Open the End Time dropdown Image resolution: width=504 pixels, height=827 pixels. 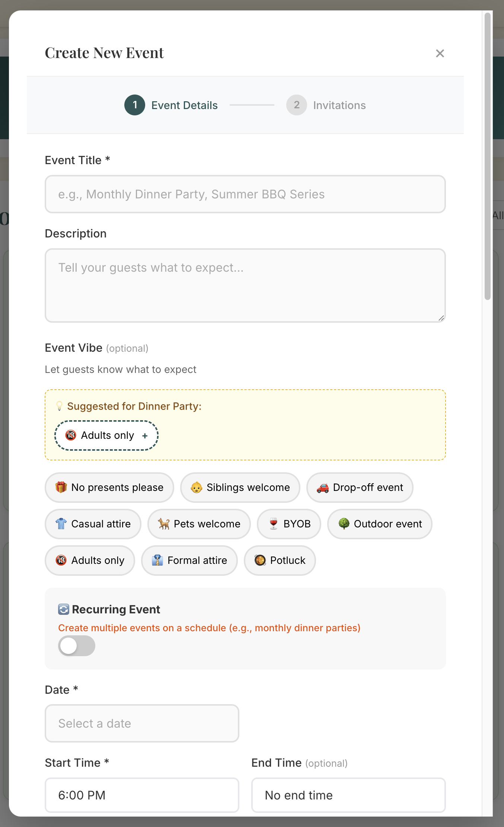(348, 795)
